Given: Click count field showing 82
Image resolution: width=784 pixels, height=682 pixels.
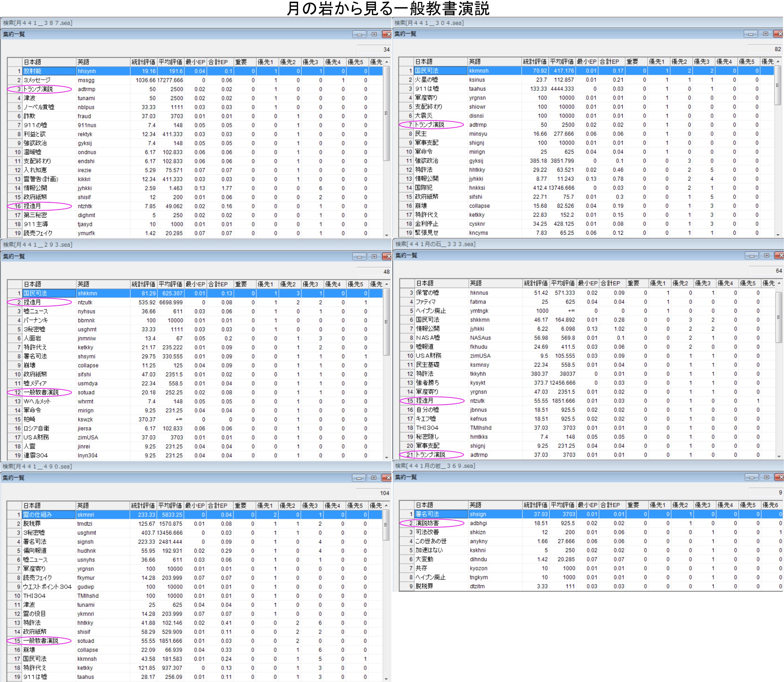Looking at the screenshot, I should click(x=765, y=49).
